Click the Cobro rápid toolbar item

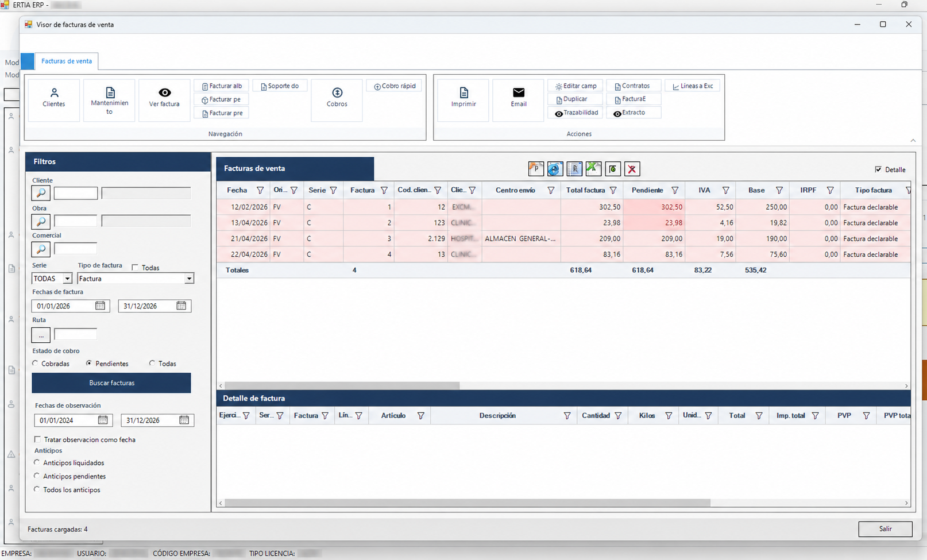tap(395, 86)
